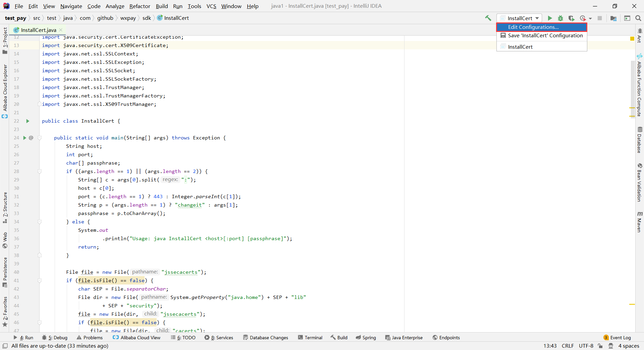Viewport: 644px width, 350px height.
Task: Open the Services tool window
Action: coord(219,338)
